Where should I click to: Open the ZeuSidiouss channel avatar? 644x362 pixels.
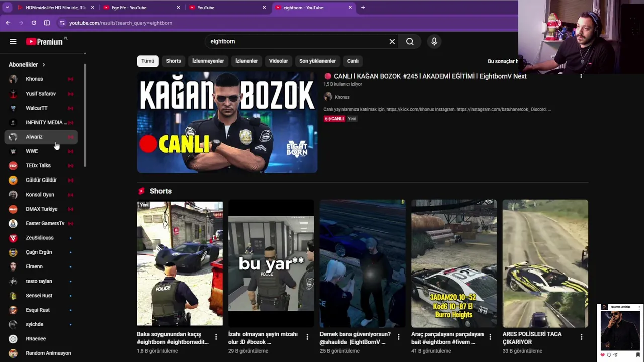13,238
